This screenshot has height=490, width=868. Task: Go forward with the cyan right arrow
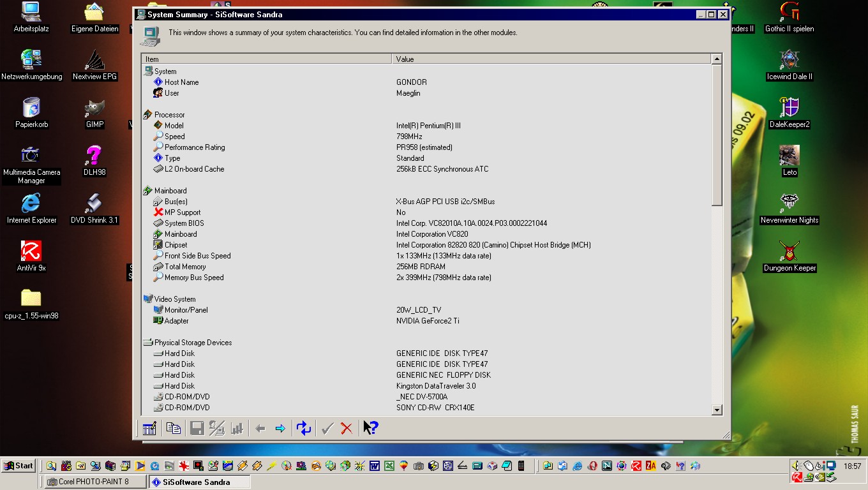pos(280,429)
